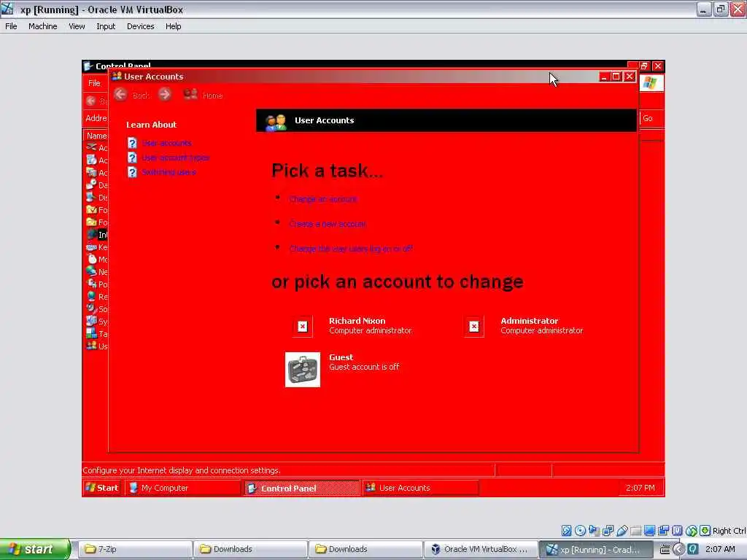Open the 'User account types' help link
747x560 pixels.
(176, 157)
